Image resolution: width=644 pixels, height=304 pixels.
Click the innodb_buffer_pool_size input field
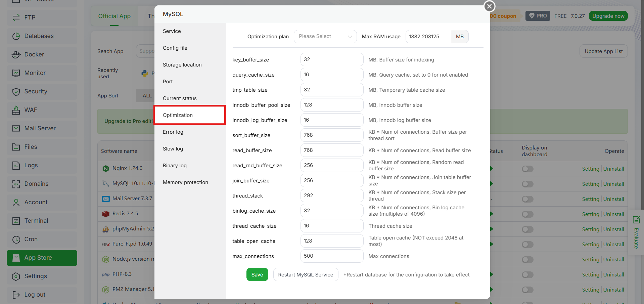pyautogui.click(x=332, y=105)
